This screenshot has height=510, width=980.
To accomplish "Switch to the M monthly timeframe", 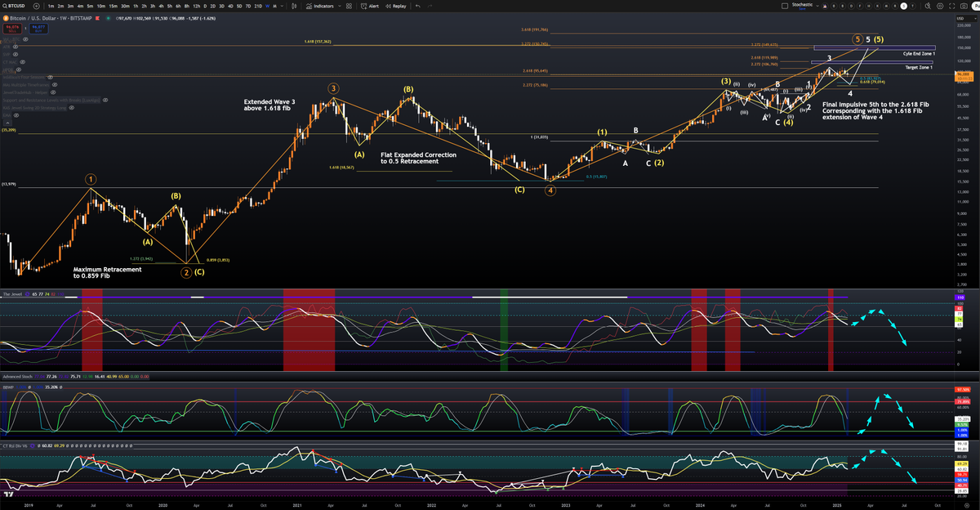I will 275,6.
